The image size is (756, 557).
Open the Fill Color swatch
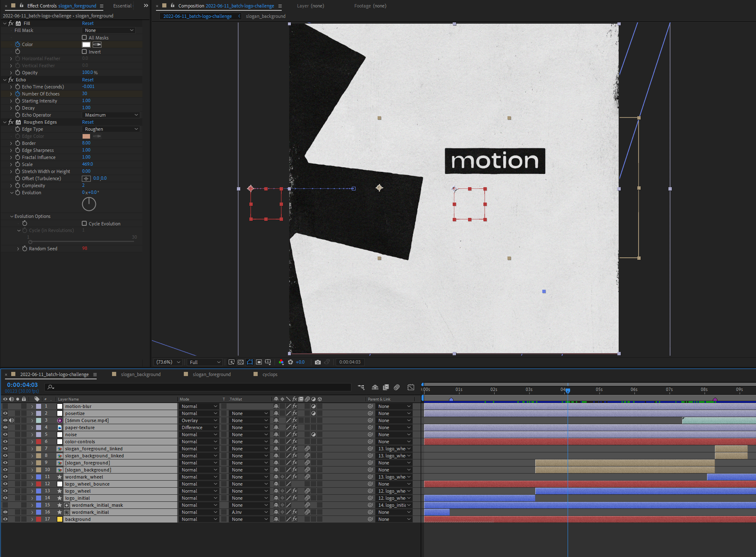(86, 44)
